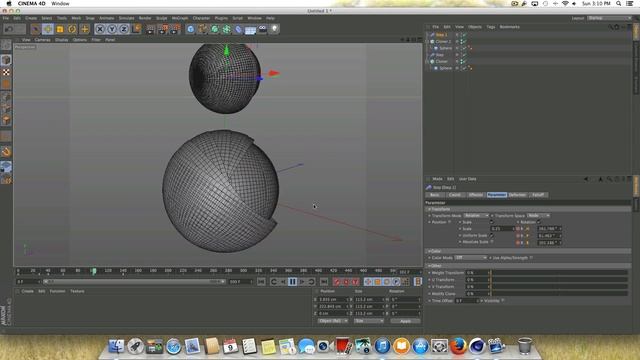This screenshot has height=360, width=640.
Task: Select the Step.1 effector in Object Manager
Action: (441, 35)
